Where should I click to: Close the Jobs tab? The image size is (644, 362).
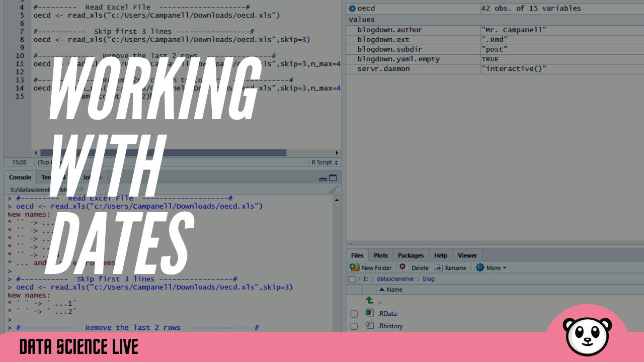coord(100,177)
